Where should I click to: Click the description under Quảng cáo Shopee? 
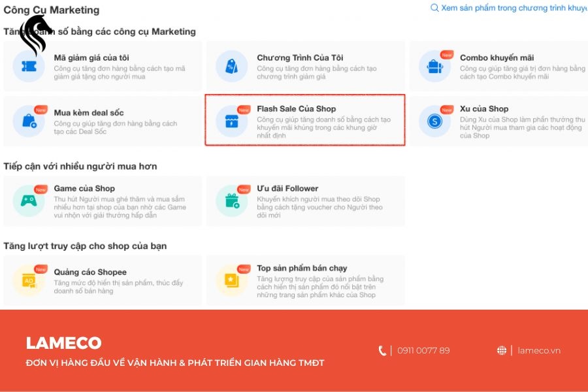tap(118, 287)
